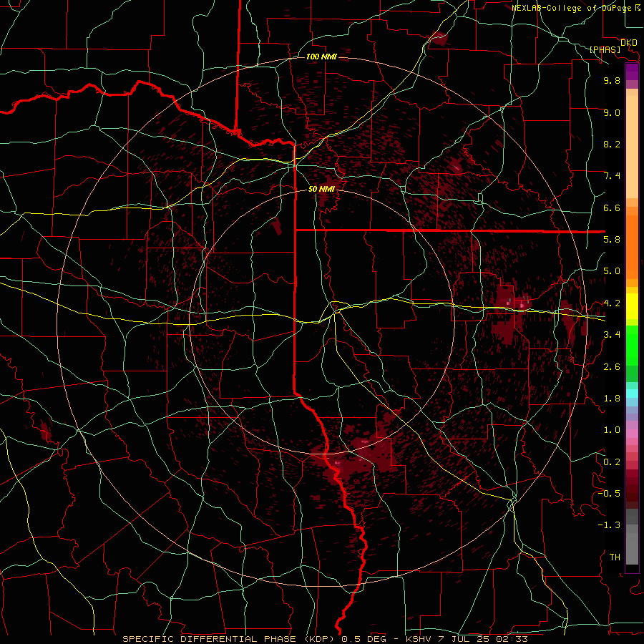Click the "TH" threshold label
Screen dimensions: 644x644
[x=615, y=557]
